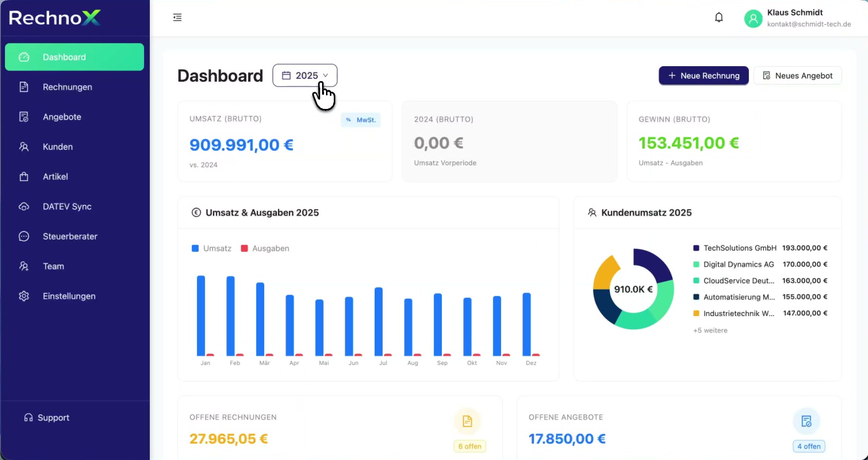Screen dimensions: 868x460
Task: Click Industrietechnik yellow color swatch
Action: pos(696,313)
